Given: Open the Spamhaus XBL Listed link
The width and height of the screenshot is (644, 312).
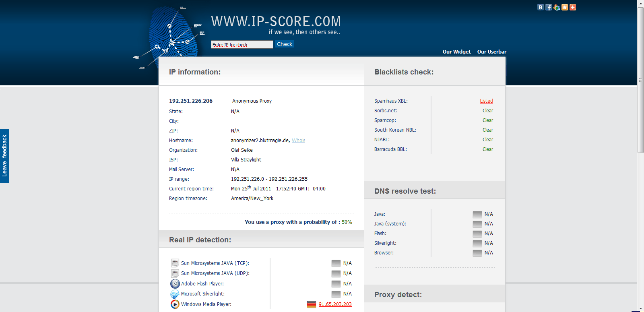Looking at the screenshot, I should (x=487, y=101).
